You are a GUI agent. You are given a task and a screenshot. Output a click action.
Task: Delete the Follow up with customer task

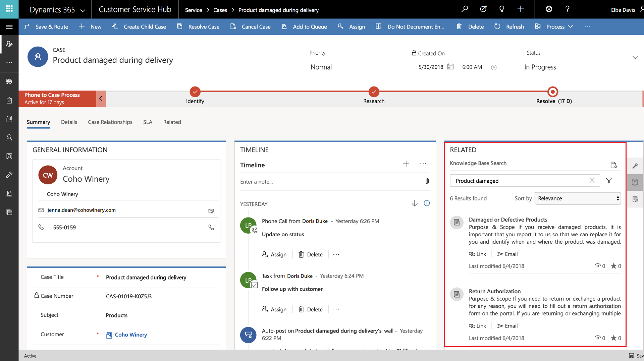[x=310, y=309]
